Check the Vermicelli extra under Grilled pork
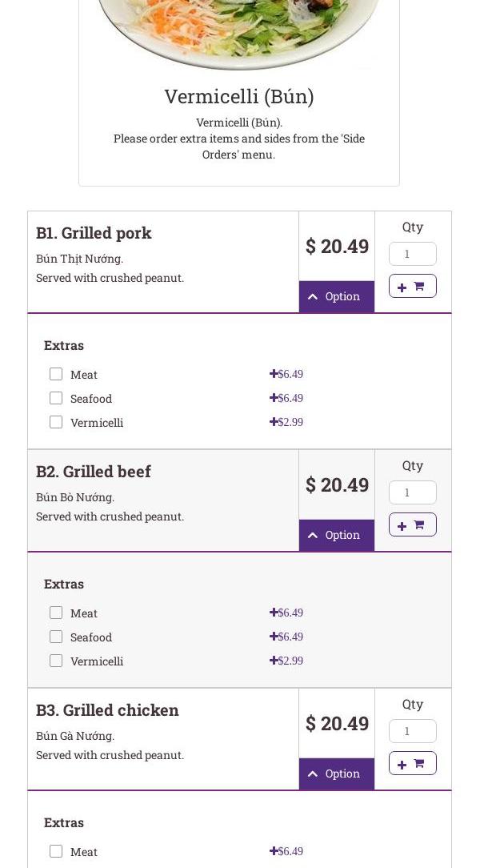484x868 pixels. [x=56, y=422]
